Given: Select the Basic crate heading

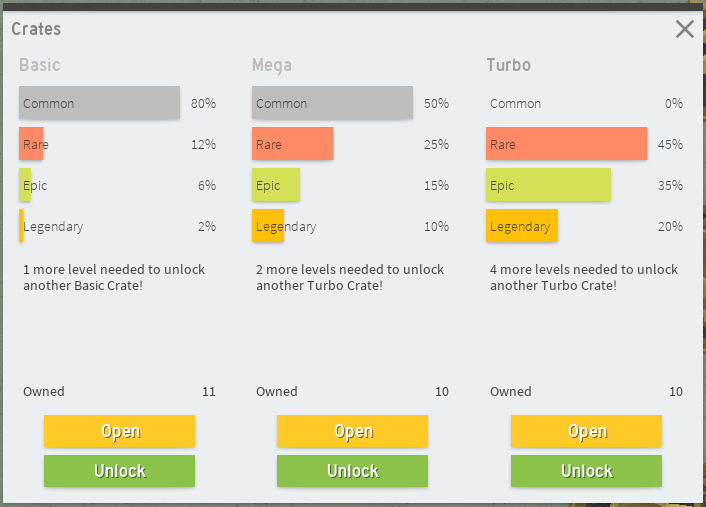Looking at the screenshot, I should click(40, 65).
